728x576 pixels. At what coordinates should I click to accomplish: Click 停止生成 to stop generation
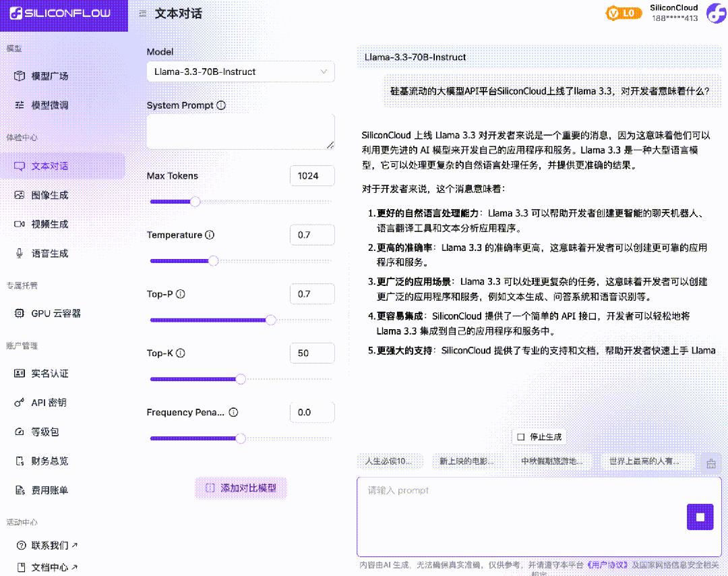pyautogui.click(x=540, y=436)
